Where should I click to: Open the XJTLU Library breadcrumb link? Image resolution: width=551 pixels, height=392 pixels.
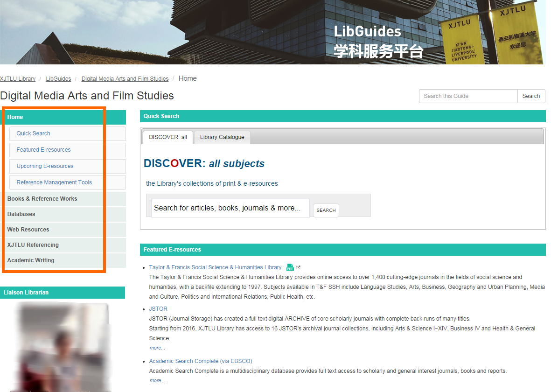point(18,79)
